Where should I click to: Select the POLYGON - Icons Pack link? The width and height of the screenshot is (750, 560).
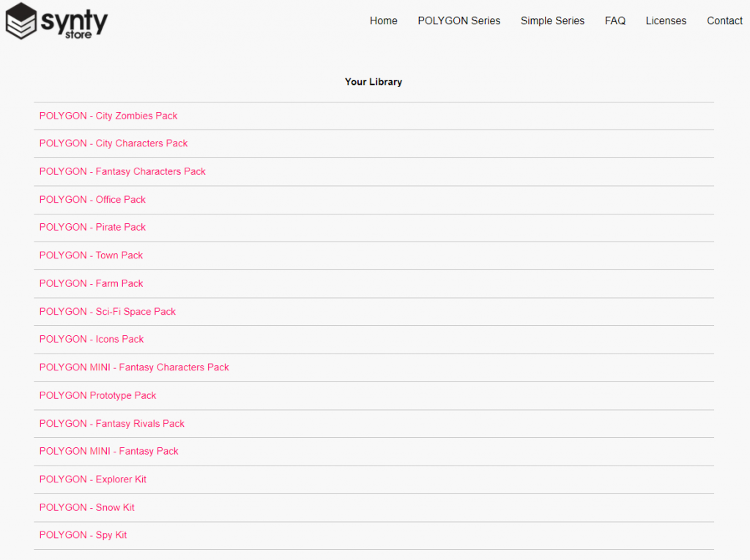[x=92, y=339]
